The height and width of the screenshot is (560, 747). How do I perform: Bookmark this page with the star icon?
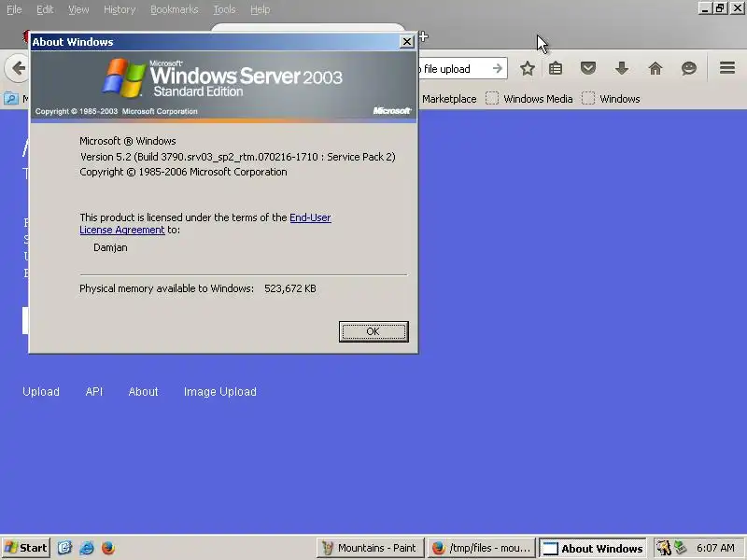tap(527, 68)
